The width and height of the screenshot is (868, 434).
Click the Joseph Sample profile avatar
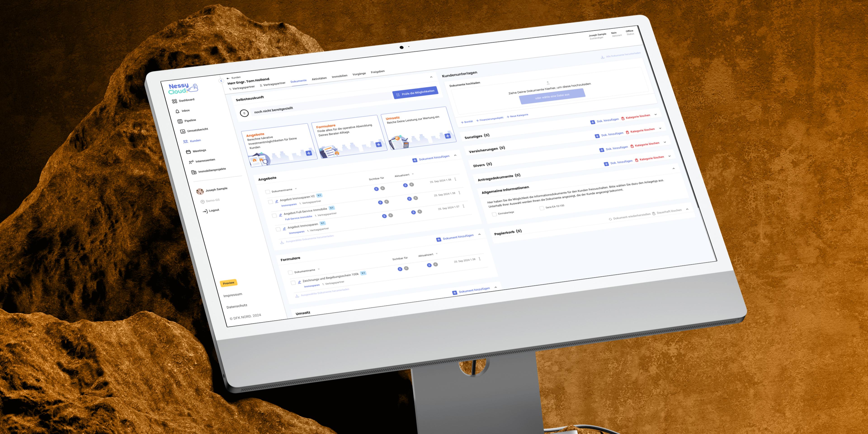click(x=200, y=191)
